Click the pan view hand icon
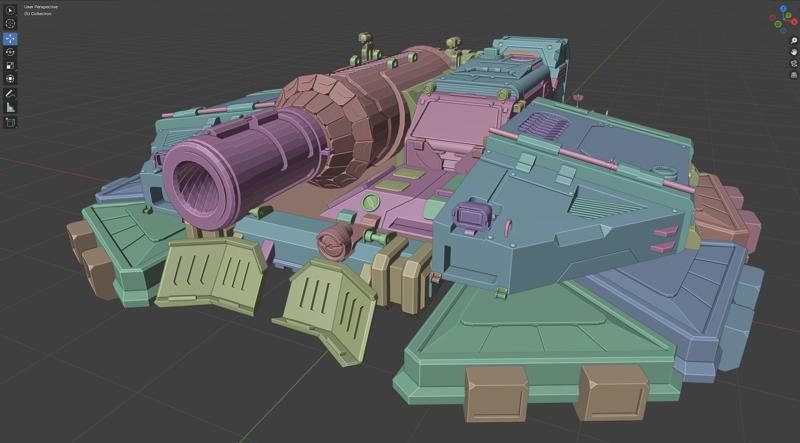800x443 pixels. pos(794,52)
